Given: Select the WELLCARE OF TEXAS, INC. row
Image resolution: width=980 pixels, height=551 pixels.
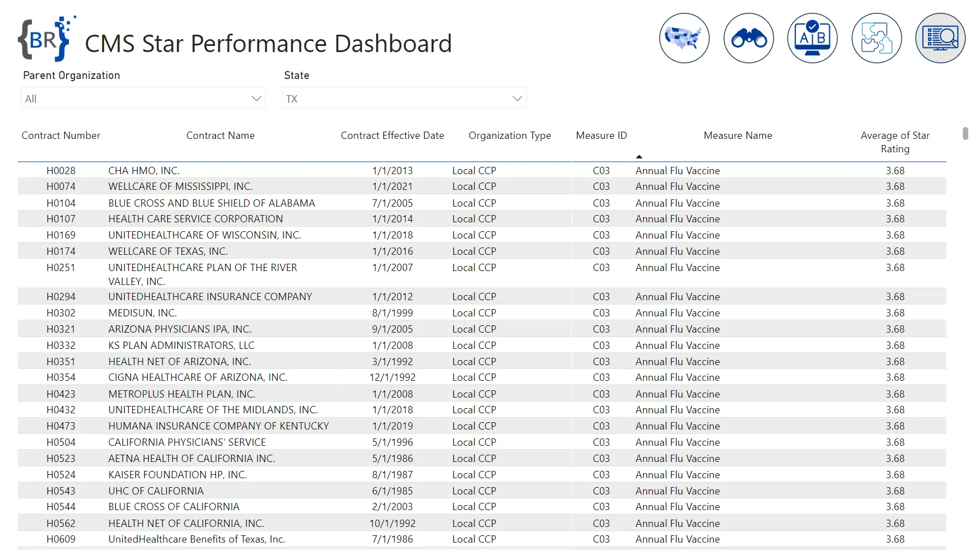Looking at the screenshot, I should (x=168, y=251).
